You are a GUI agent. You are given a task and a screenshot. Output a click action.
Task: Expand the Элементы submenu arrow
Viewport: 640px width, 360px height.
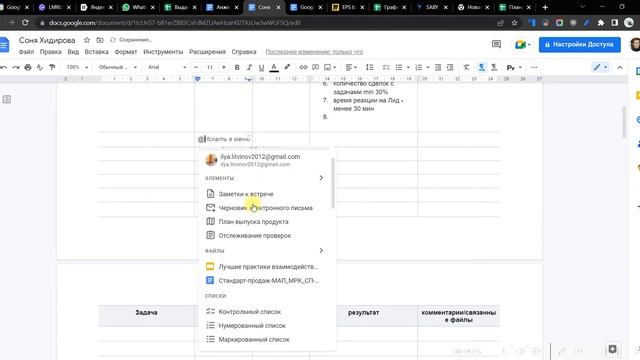tap(321, 178)
